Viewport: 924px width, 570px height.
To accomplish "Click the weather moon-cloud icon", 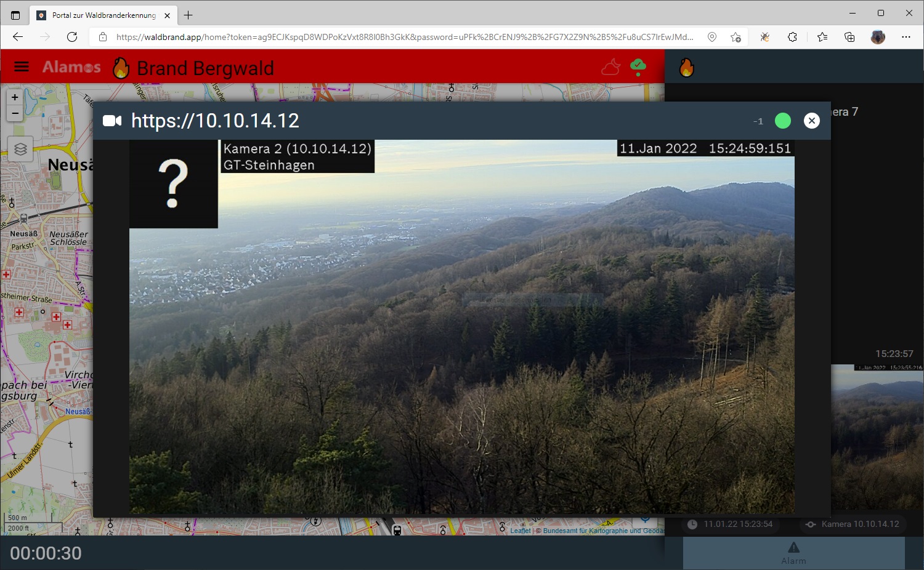I will tap(610, 67).
